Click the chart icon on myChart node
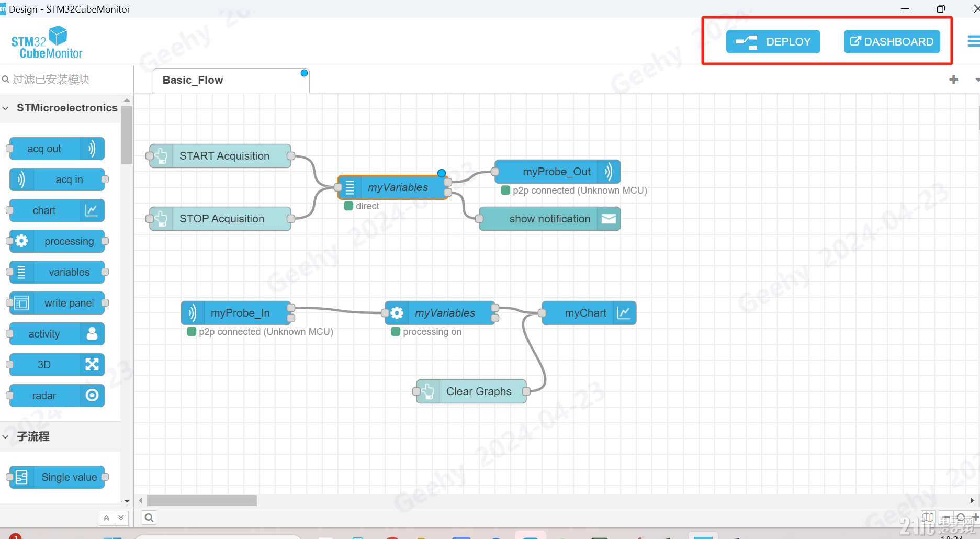 coord(624,313)
